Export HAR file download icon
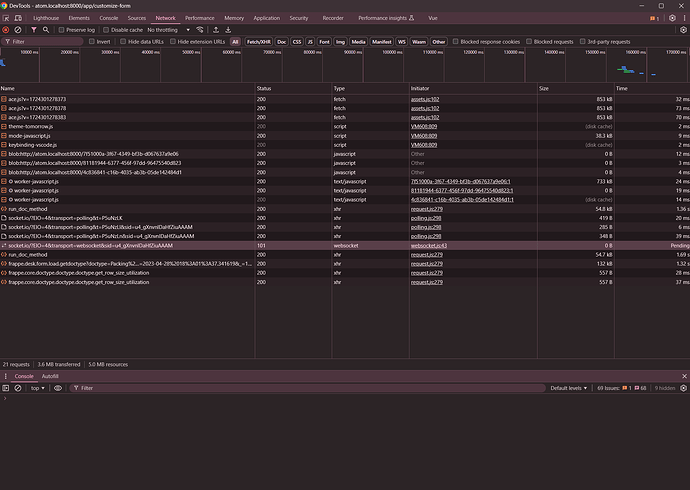The image size is (690, 490). [228, 30]
